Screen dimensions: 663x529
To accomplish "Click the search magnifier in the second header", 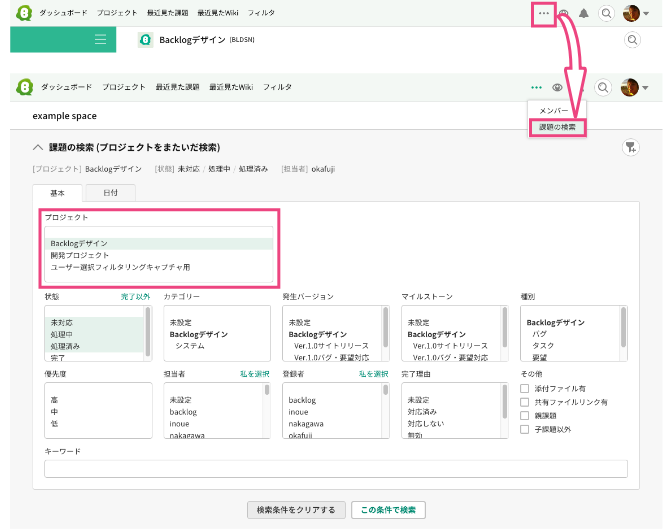I will tap(603, 88).
